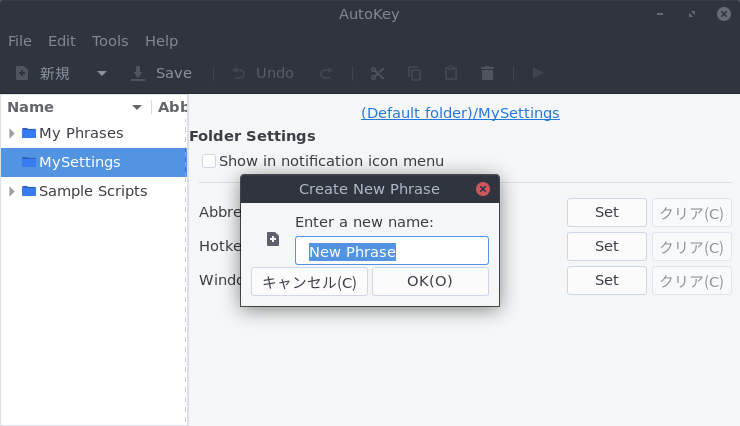Click the キャンセル(C) cancel button
Screen dimensions: 740x426
(309, 282)
